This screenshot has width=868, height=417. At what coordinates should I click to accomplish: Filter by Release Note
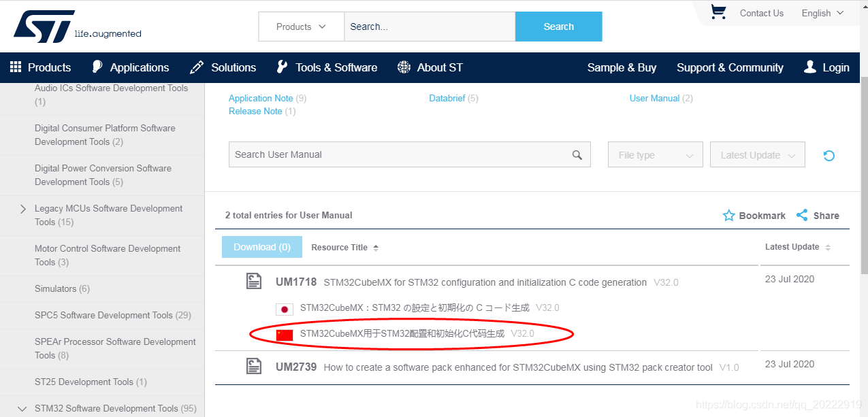coord(255,111)
